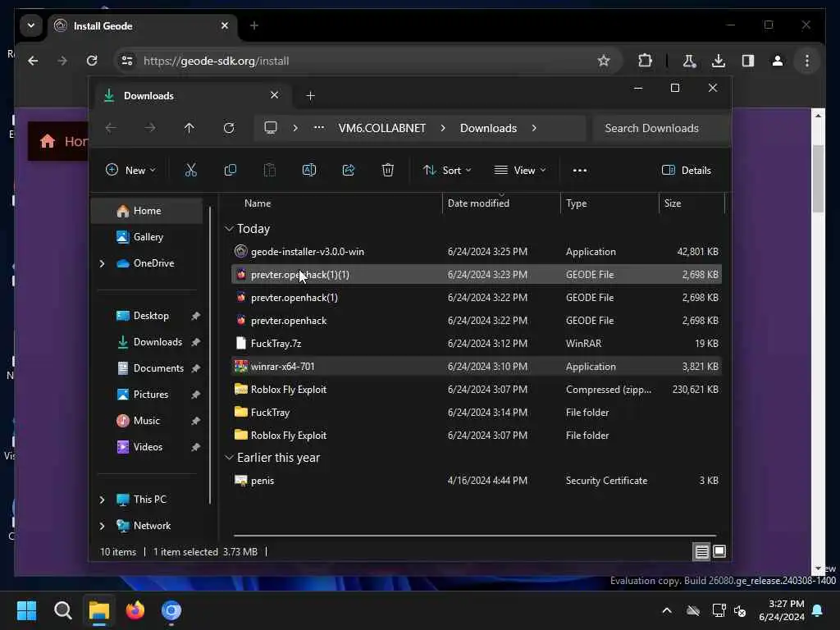
Task: Add a new Explorer tab
Action: click(x=310, y=95)
